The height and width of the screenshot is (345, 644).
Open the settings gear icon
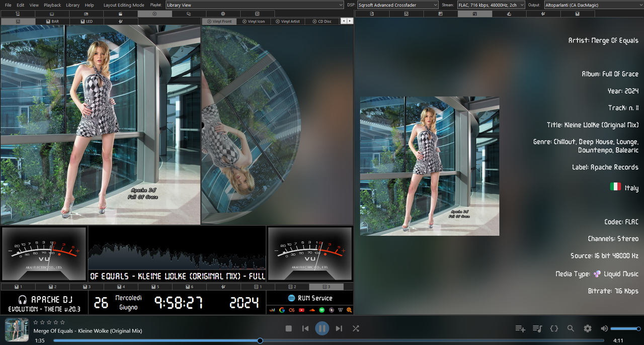588,328
